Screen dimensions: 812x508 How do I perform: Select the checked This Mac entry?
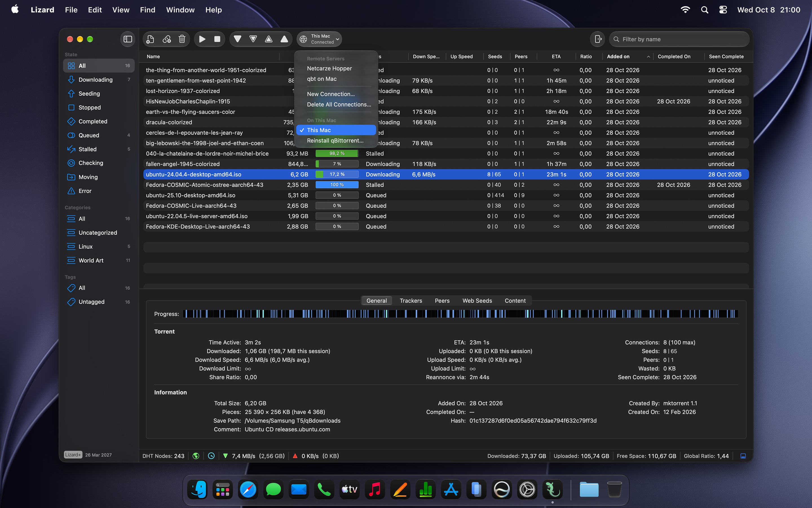(336, 130)
